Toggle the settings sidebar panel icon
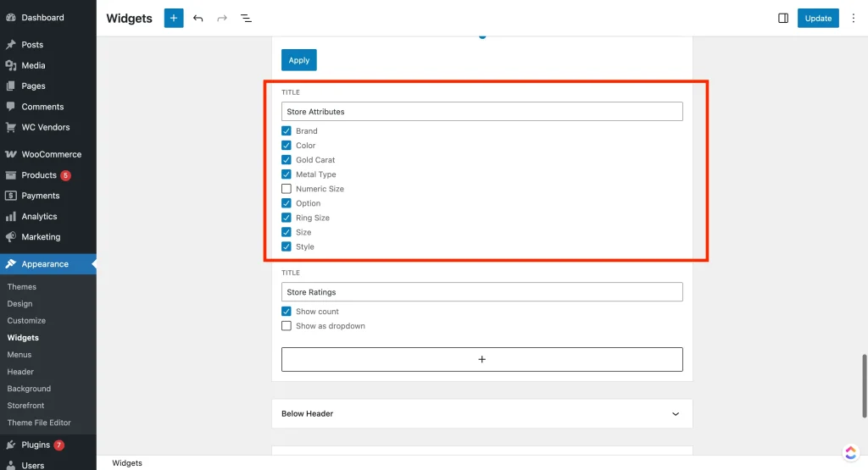Screen dimensions: 868x470 (783, 18)
